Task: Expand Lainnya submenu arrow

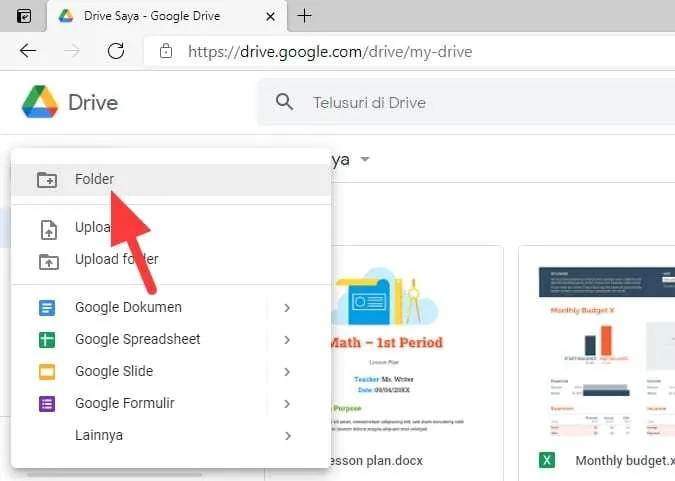Action: (287, 436)
